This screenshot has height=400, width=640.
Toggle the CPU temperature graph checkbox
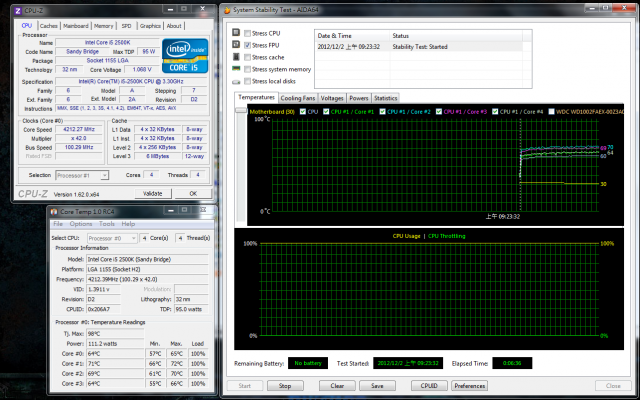click(303, 111)
